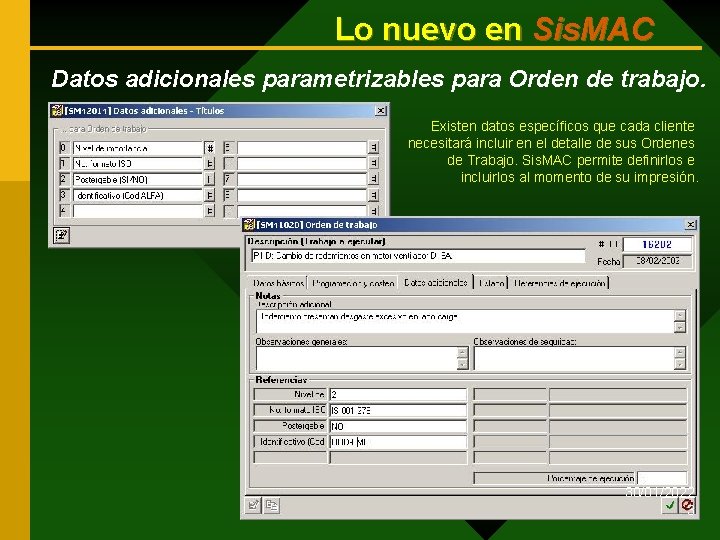720x540 pixels.
Task: Click the ISO format field with IS-001-379
Action: (x=398, y=411)
